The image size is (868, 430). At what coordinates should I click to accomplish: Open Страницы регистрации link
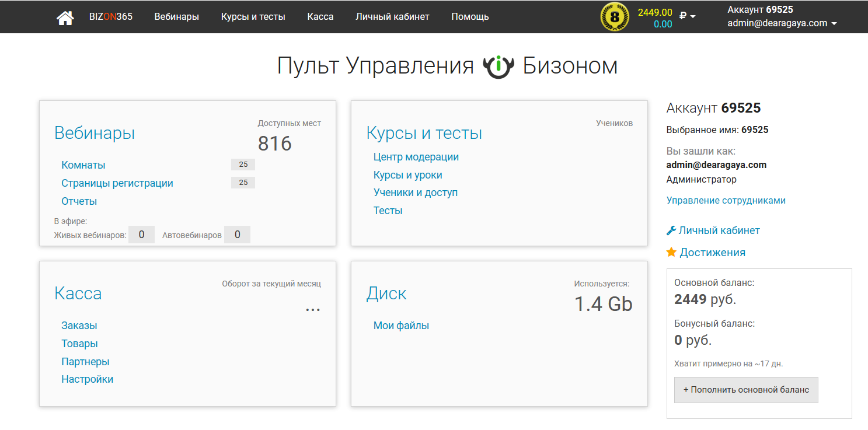point(117,183)
